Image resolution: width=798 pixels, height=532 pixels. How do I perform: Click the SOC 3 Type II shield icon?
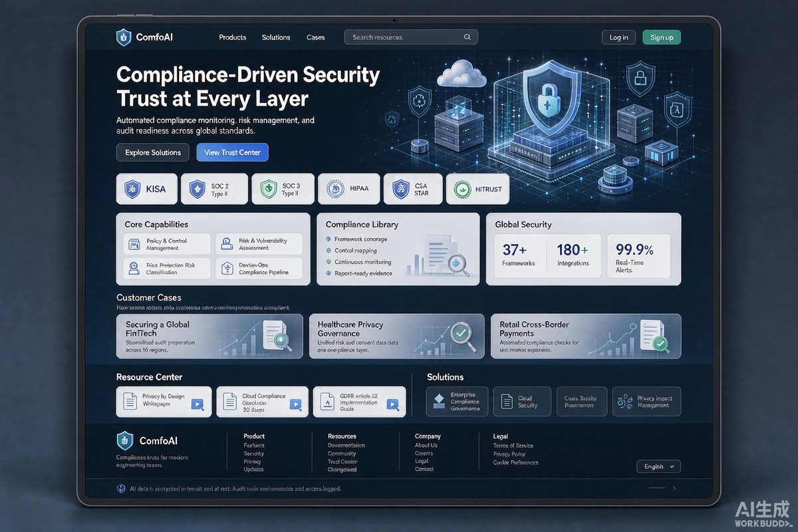(x=268, y=190)
